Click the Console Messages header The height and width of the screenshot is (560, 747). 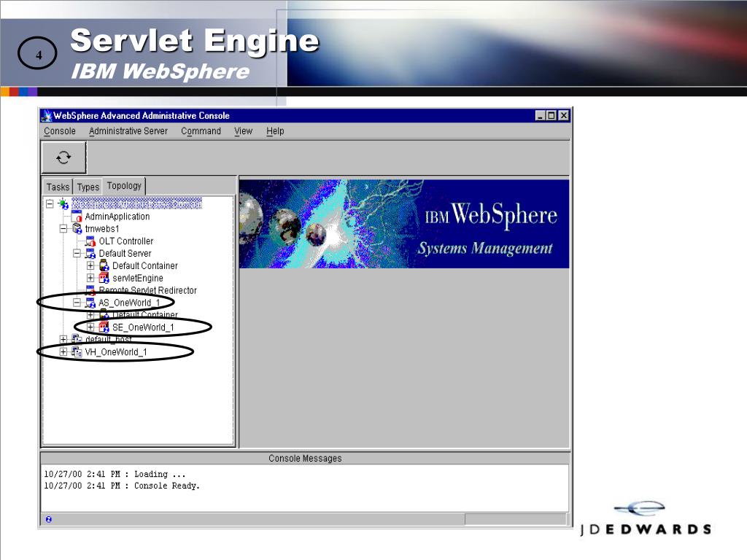point(305,458)
